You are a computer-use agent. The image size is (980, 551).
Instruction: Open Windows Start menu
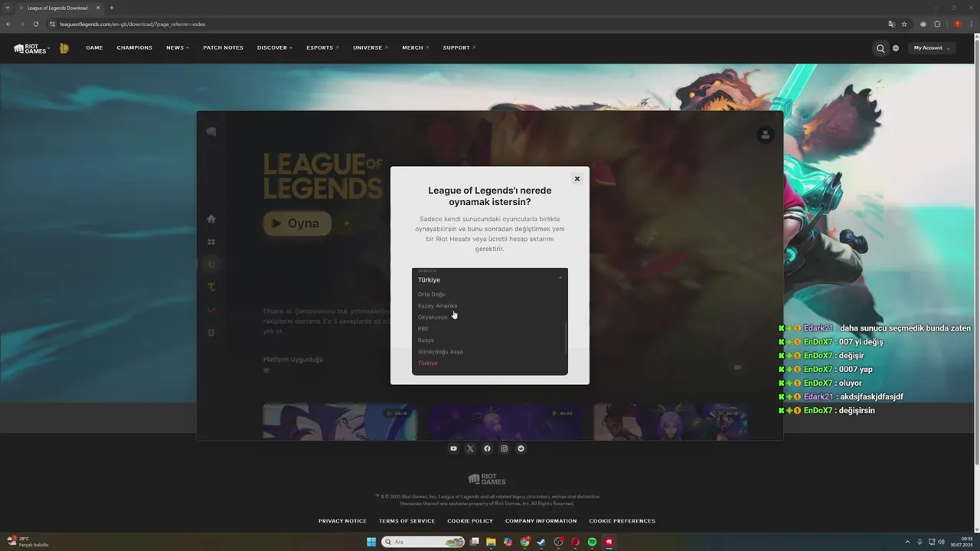tap(371, 542)
